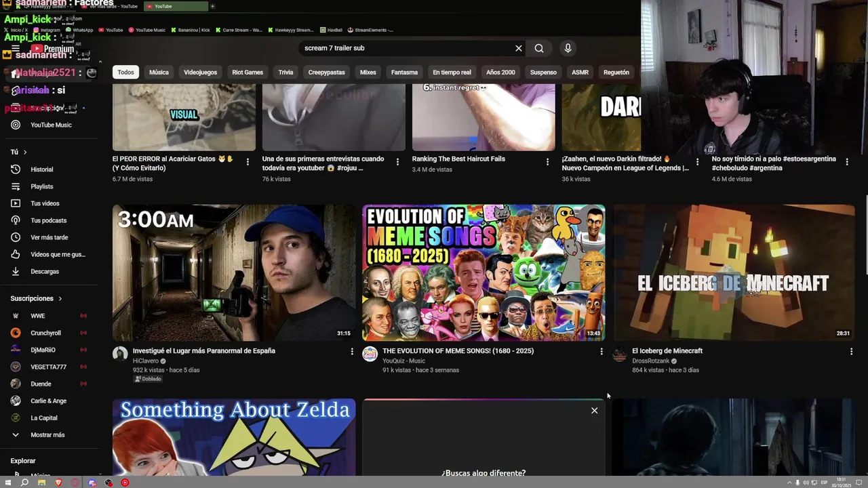Open Descargas in the sidebar
The image size is (868, 488).
point(47,271)
